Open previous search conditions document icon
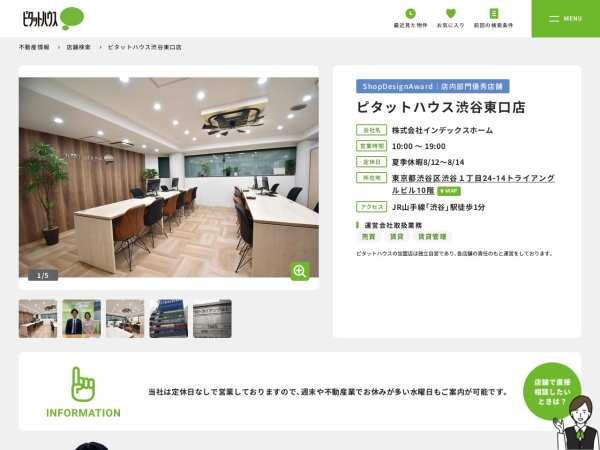The height and width of the screenshot is (450, 600). pyautogui.click(x=494, y=13)
